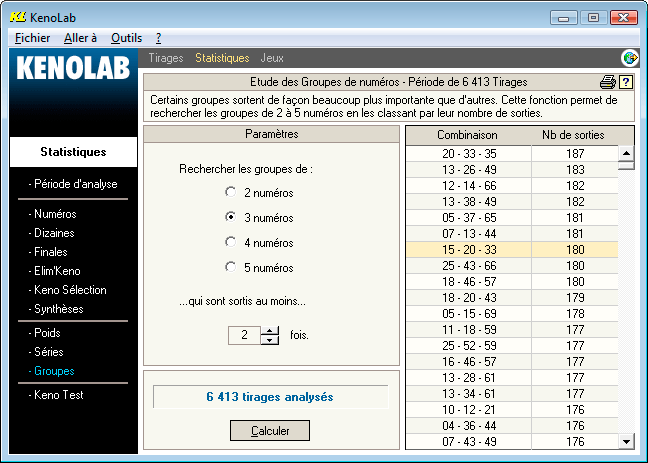Click the printer icon
This screenshot has height=463, width=648.
607,82
